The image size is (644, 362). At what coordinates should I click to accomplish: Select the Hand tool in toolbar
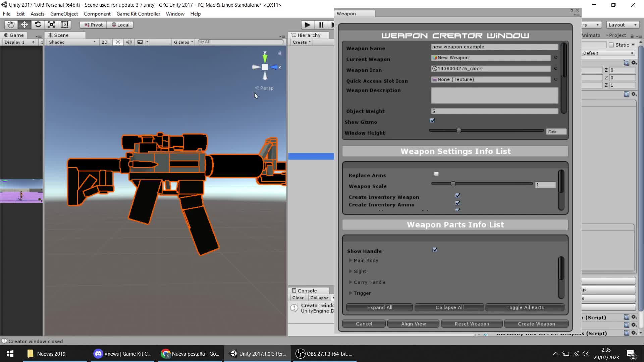coord(11,25)
